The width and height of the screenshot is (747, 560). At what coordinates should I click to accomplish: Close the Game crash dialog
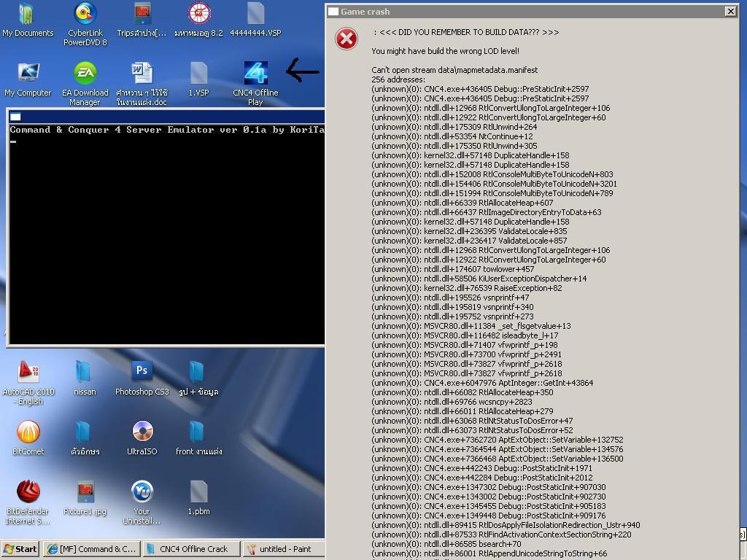coord(730,12)
